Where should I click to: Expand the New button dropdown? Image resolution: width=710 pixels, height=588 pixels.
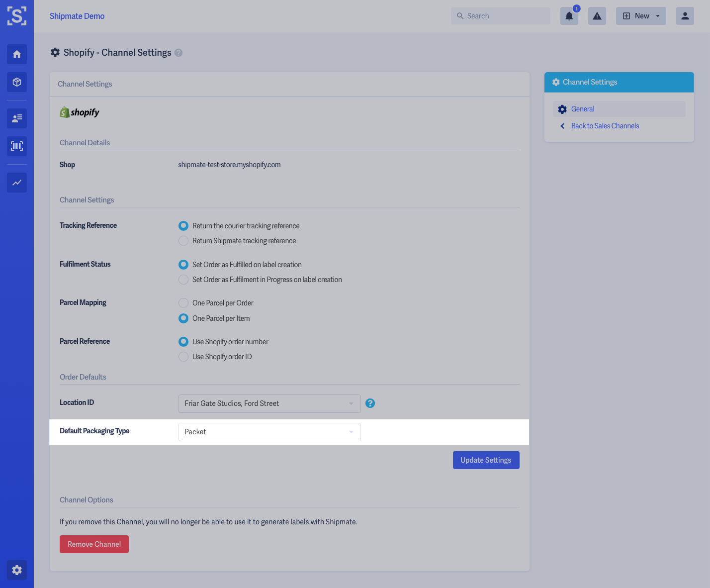pos(641,16)
